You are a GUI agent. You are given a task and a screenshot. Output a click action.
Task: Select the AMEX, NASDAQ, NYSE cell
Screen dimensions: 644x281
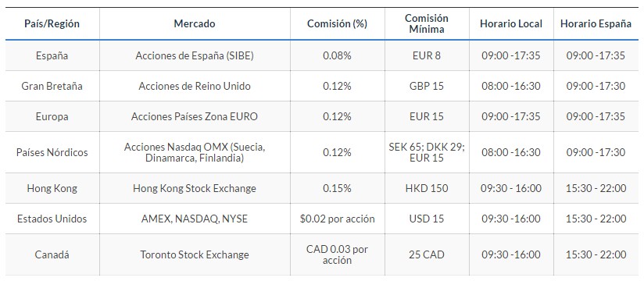click(x=195, y=219)
